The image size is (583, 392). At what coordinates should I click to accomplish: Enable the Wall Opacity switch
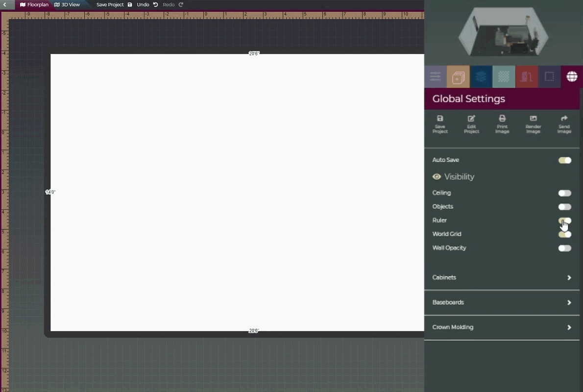[564, 248]
